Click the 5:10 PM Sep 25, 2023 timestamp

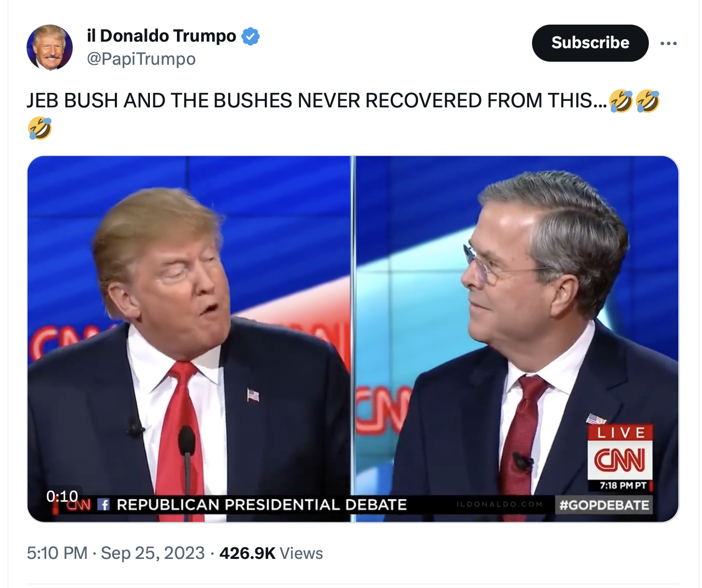point(116,553)
